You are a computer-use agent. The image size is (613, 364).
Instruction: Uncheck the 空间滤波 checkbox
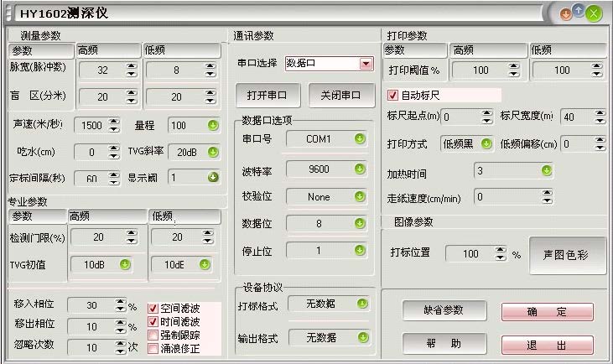[x=153, y=309]
